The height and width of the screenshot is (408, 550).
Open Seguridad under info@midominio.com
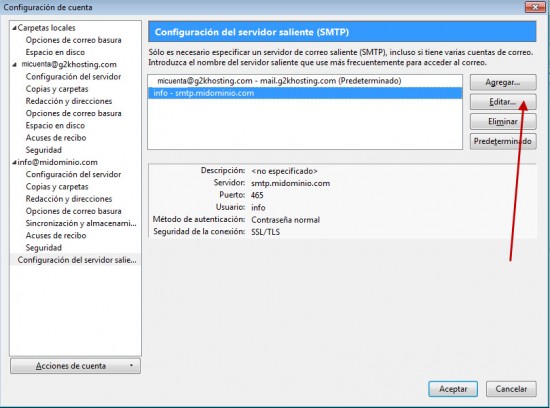[x=43, y=248]
